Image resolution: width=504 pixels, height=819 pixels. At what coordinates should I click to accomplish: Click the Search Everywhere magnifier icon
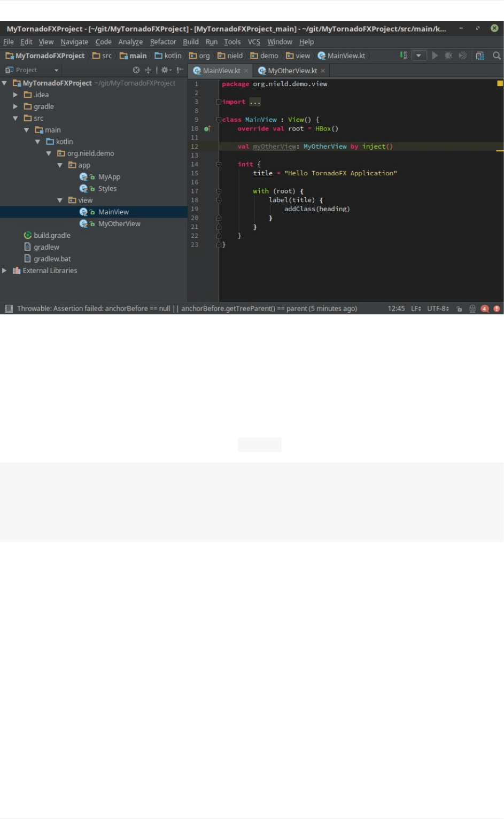pyautogui.click(x=497, y=56)
